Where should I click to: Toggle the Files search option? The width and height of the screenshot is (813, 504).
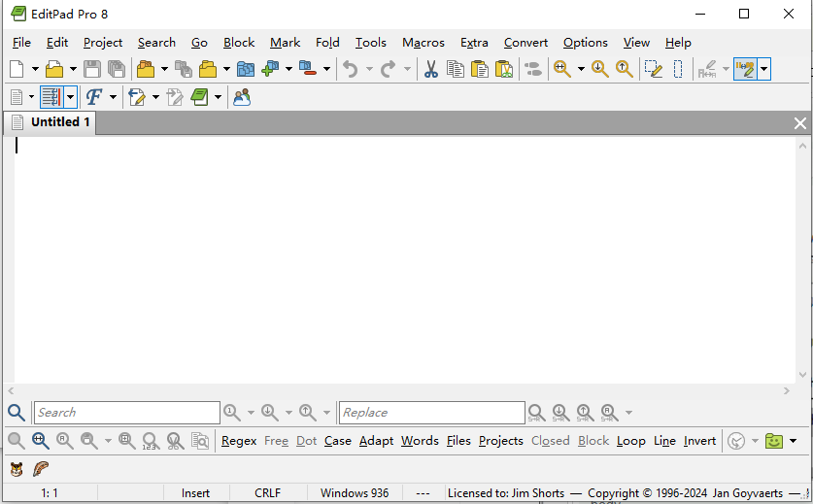pyautogui.click(x=458, y=441)
